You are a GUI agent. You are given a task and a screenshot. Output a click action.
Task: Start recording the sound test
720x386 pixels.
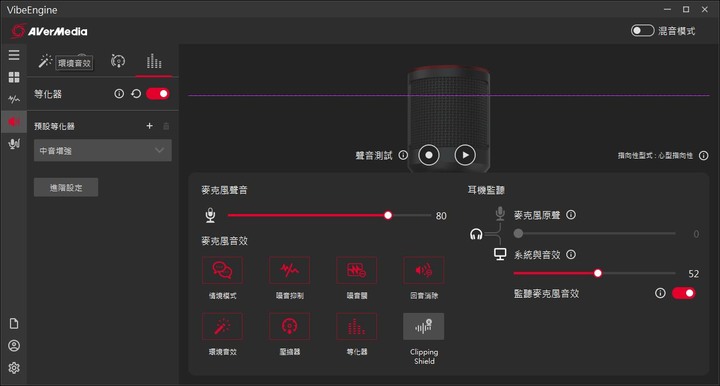click(428, 155)
